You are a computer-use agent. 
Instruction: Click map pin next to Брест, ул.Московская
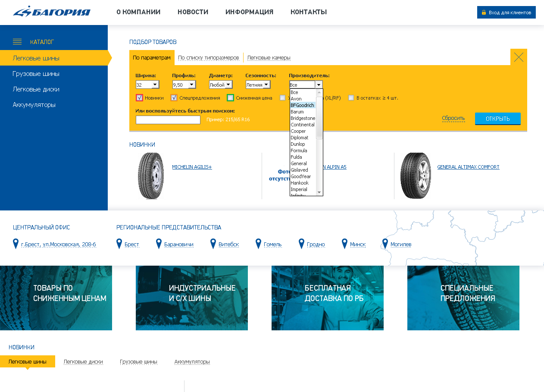16,244
